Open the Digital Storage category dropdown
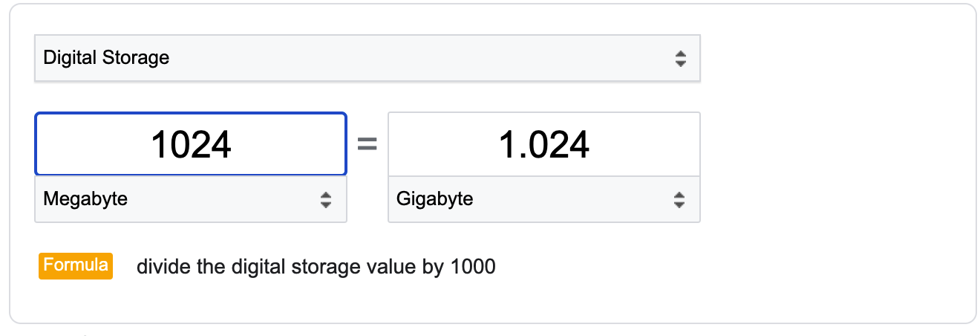The image size is (980, 336). [367, 58]
